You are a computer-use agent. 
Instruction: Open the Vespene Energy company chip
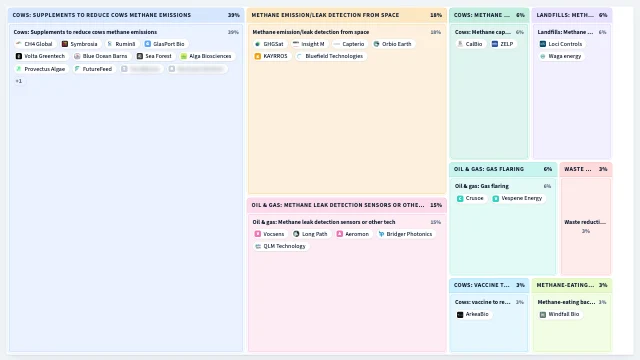pyautogui.click(x=517, y=198)
